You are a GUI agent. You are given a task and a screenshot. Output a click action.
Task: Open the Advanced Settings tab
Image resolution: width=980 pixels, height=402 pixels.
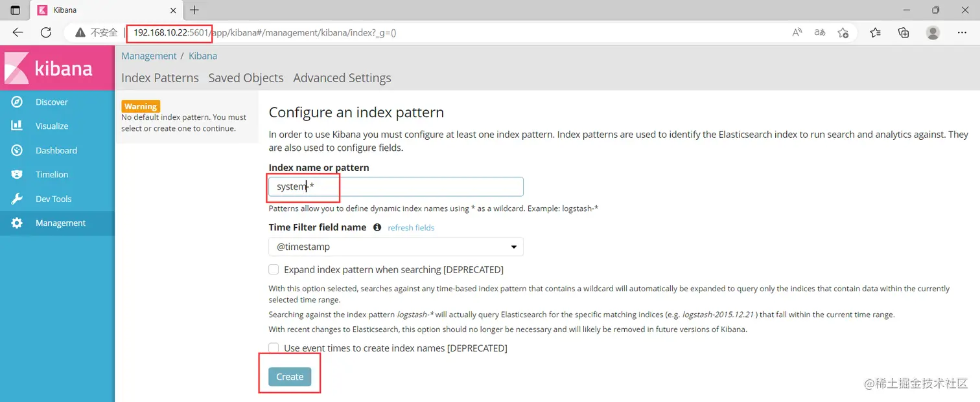(342, 78)
